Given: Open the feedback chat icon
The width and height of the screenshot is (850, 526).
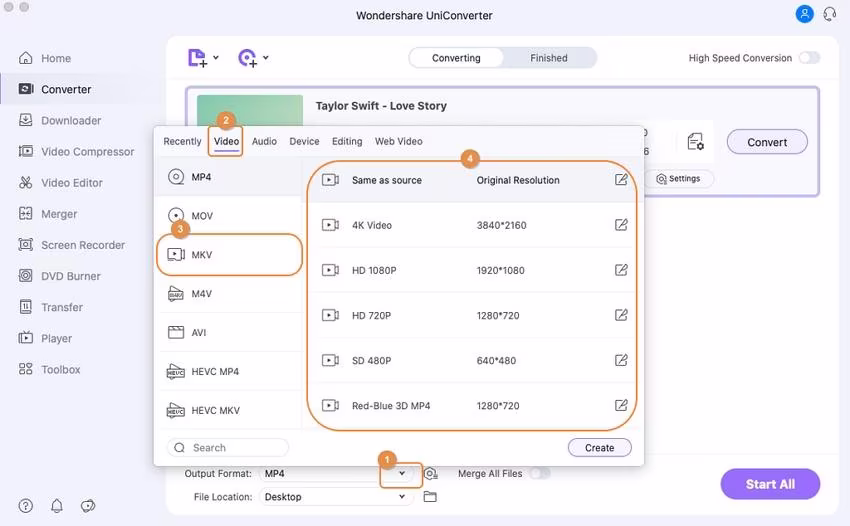Looking at the screenshot, I should coord(88,505).
